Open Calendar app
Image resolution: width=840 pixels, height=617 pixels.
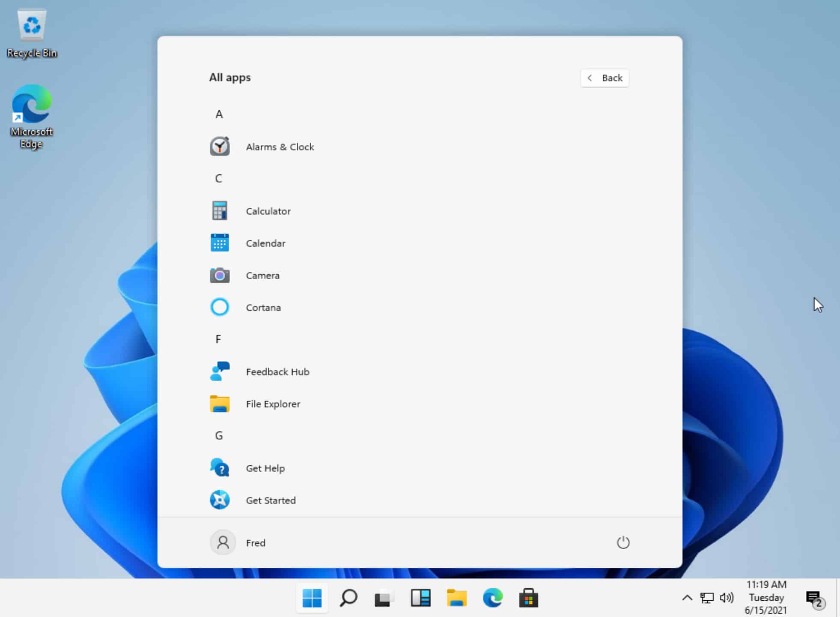(x=265, y=243)
